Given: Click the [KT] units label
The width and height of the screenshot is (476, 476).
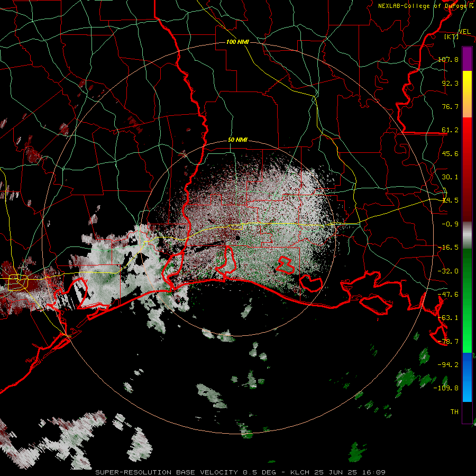Looking at the screenshot, I should click(x=452, y=36).
